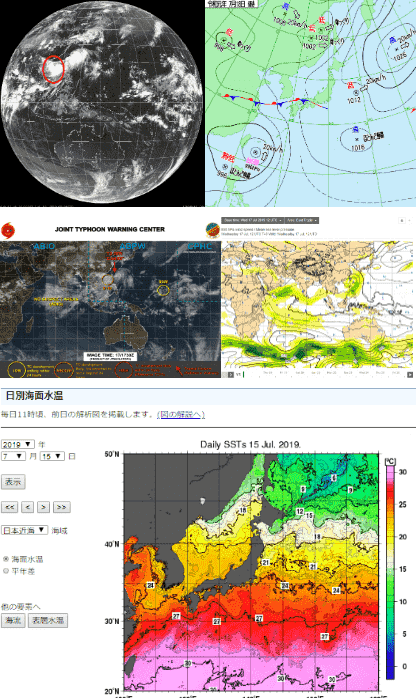Click the small options button above ECMWF chart

tap(402, 220)
